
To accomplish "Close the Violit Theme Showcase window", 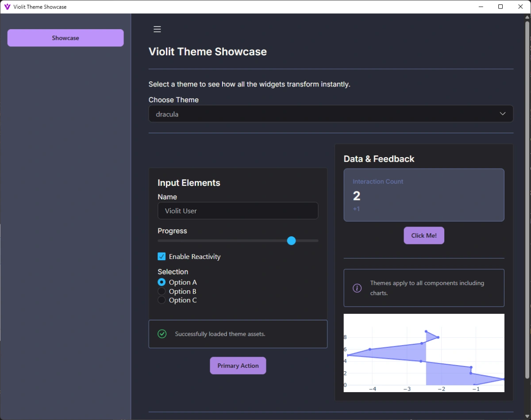I will (x=520, y=7).
